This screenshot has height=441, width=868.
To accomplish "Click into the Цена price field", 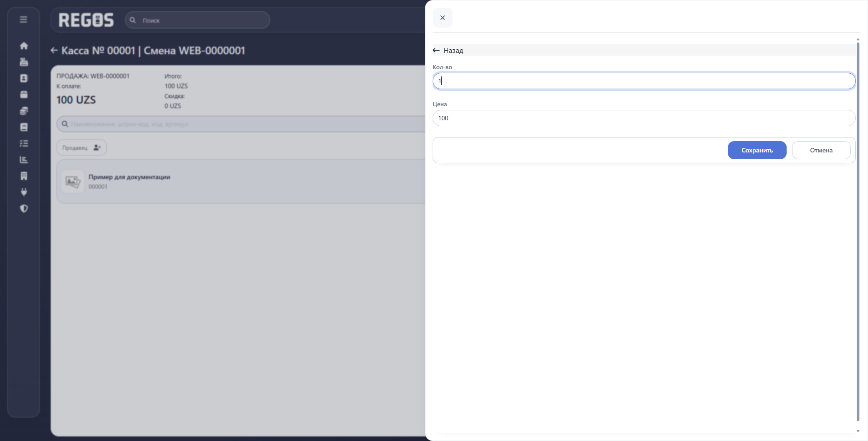I will click(644, 118).
